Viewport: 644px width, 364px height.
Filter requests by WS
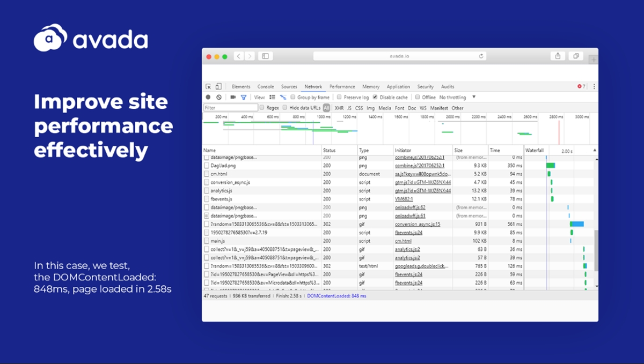[423, 108]
